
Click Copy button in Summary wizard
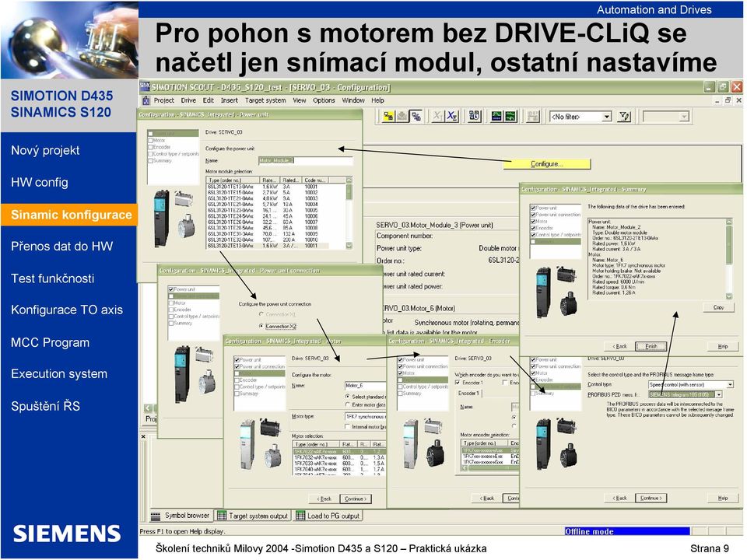click(718, 307)
